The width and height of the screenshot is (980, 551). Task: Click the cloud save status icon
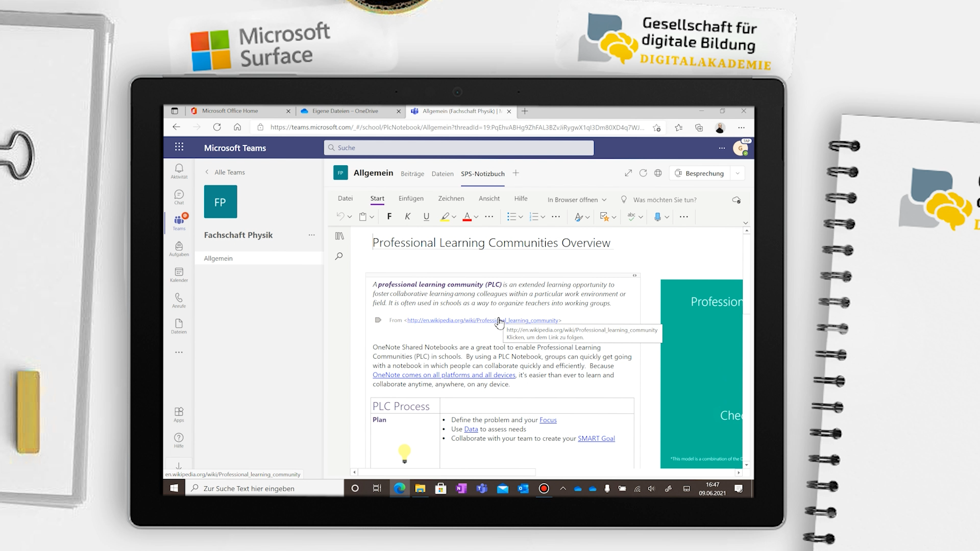(737, 200)
